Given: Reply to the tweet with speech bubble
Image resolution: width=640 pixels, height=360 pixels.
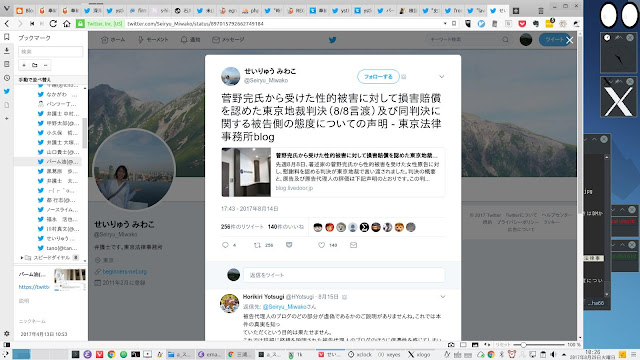Looking at the screenshot, I should coord(225,245).
